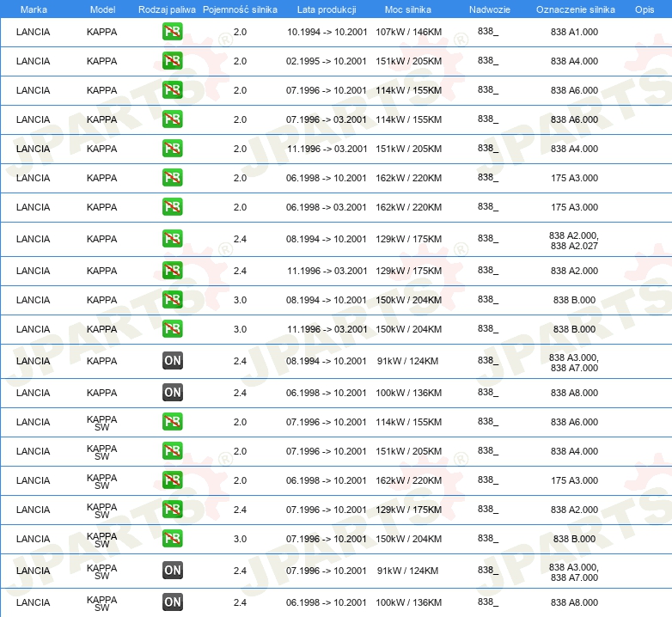
Task: Click engine code 175 A3.000 in KAPPA SW row
Action: 574,480
